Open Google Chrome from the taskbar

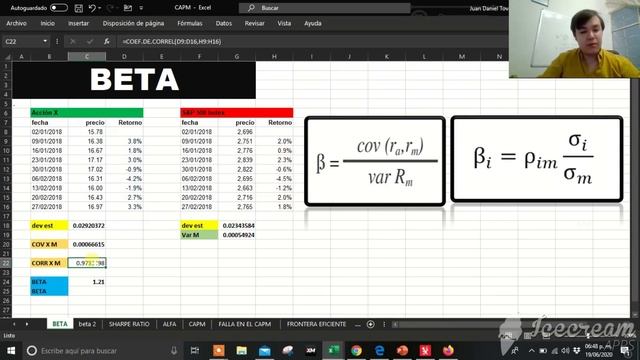(356, 351)
